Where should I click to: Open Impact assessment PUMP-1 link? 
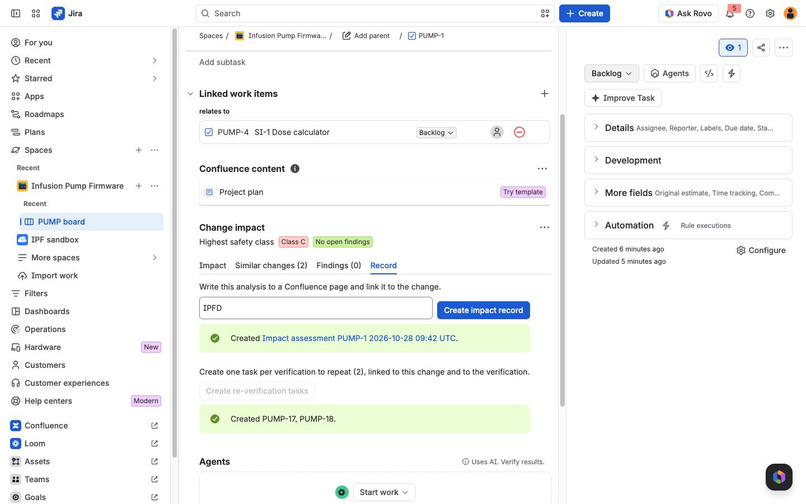click(359, 338)
